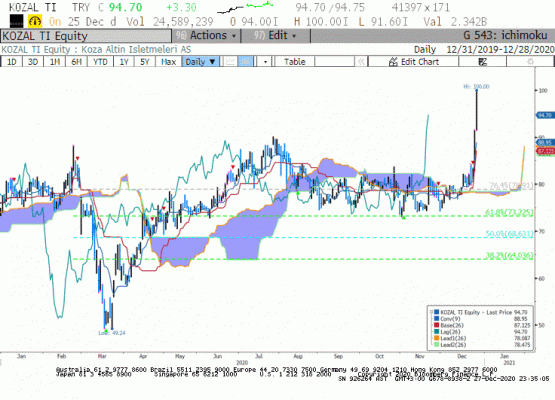Click the O 94.00 open value
Viewport: 555px width, 400px height.
pos(254,22)
